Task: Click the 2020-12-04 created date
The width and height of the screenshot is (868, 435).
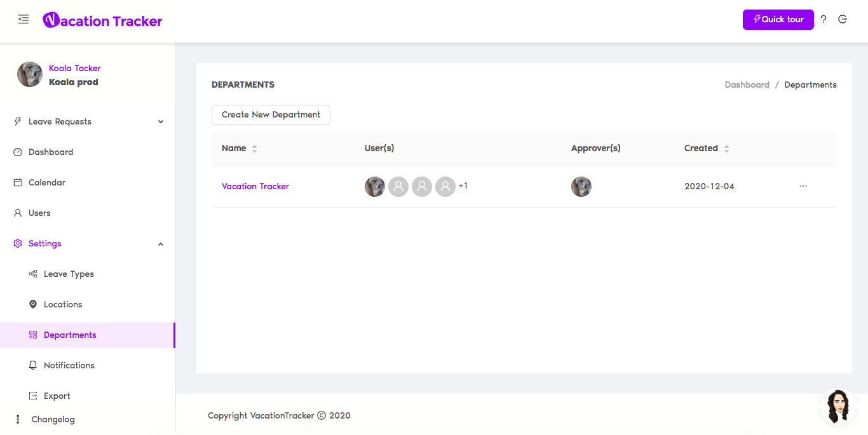Action: coord(709,186)
